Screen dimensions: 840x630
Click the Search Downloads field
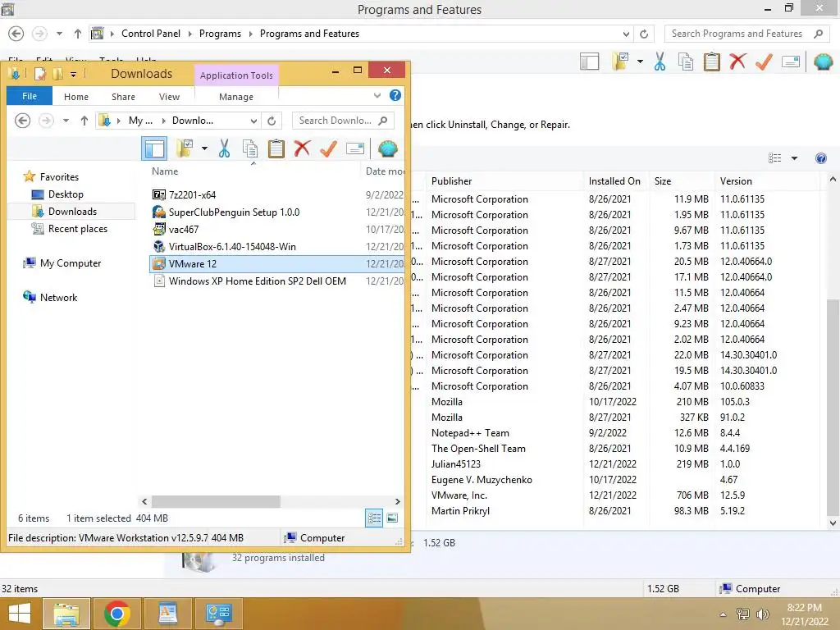[x=343, y=121]
